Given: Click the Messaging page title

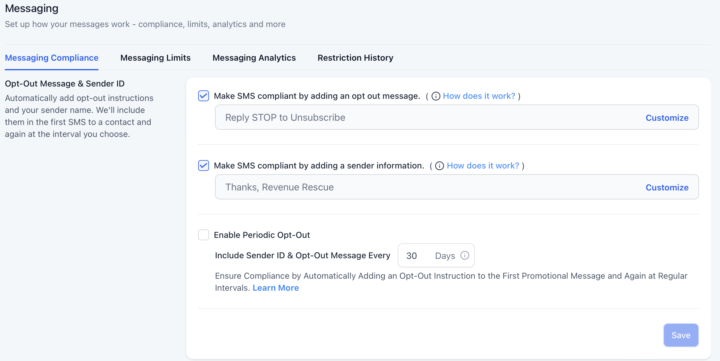Looking at the screenshot, I should click(32, 8).
